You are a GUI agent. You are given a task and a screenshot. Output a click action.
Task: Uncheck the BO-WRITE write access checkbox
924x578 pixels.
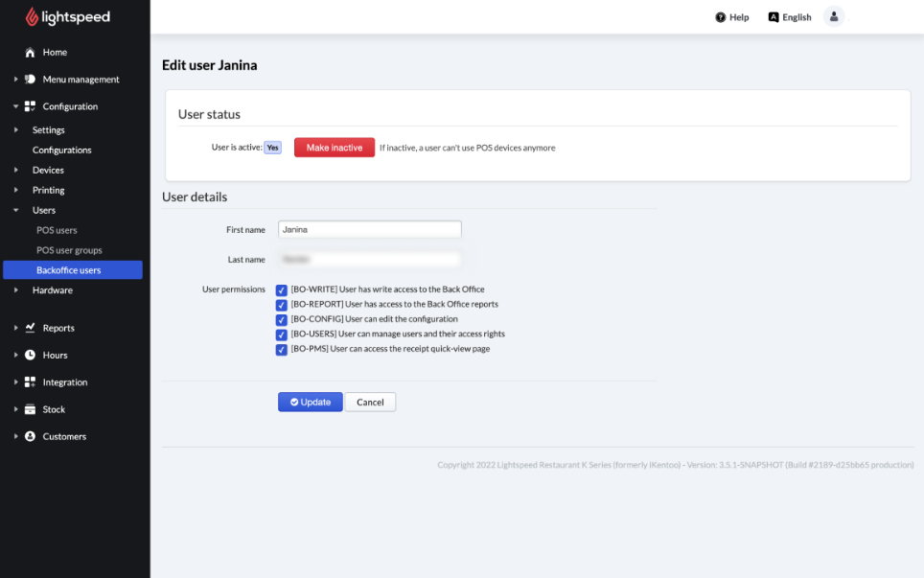tap(282, 290)
